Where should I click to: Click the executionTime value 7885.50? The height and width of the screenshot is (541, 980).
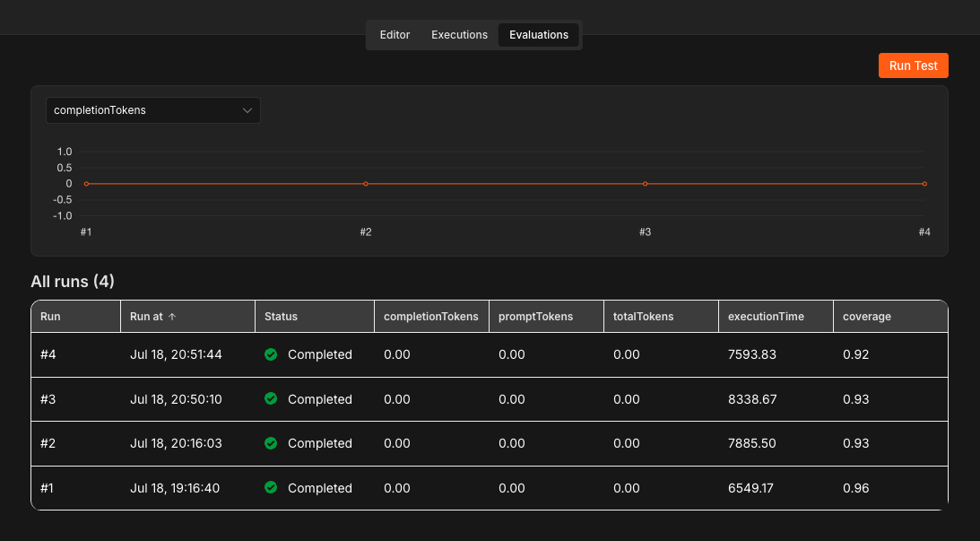click(752, 443)
